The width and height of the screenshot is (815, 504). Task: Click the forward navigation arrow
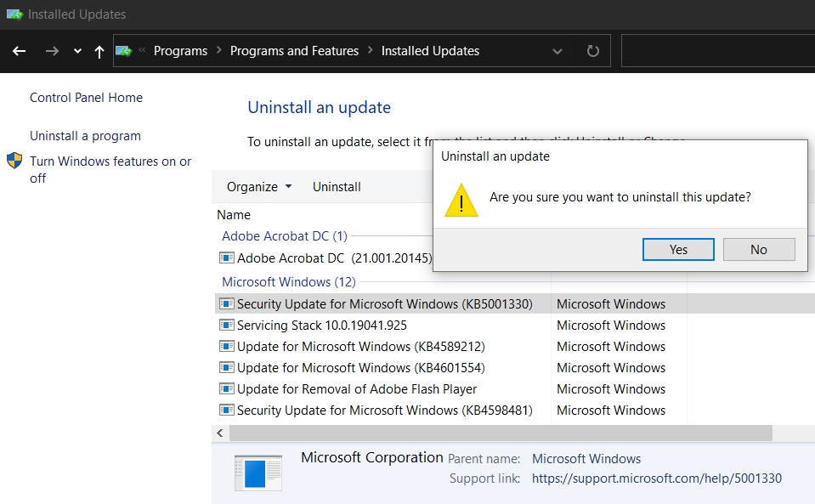pos(52,51)
